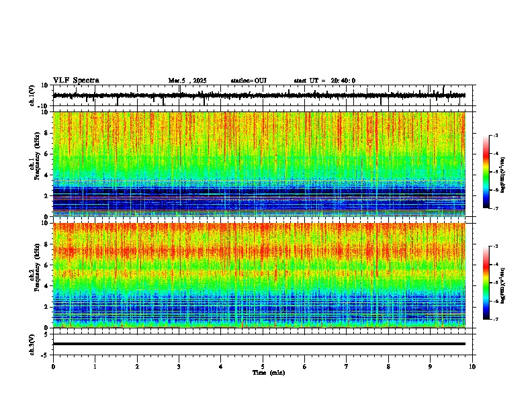Click the ch.3(V) axis label
Screen dimensions: 532x411
click(x=32, y=345)
